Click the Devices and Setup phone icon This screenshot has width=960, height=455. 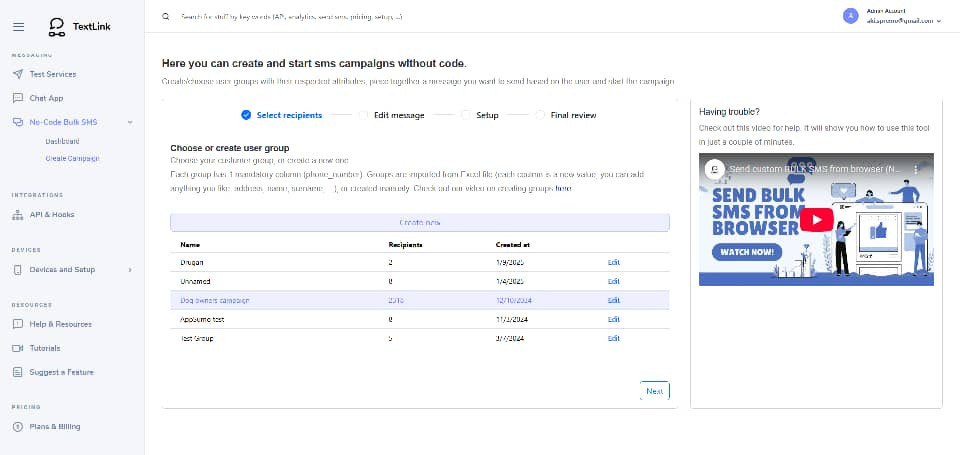tap(17, 269)
